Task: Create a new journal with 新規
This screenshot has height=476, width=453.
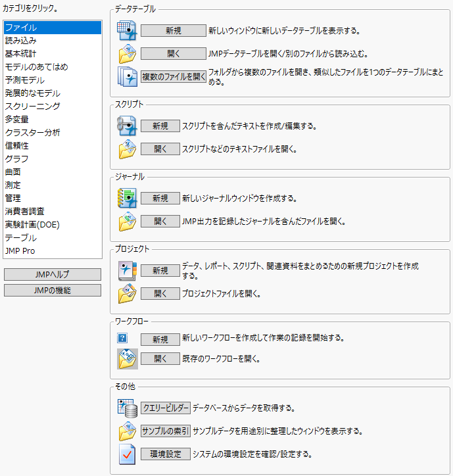Action: pyautogui.click(x=160, y=198)
